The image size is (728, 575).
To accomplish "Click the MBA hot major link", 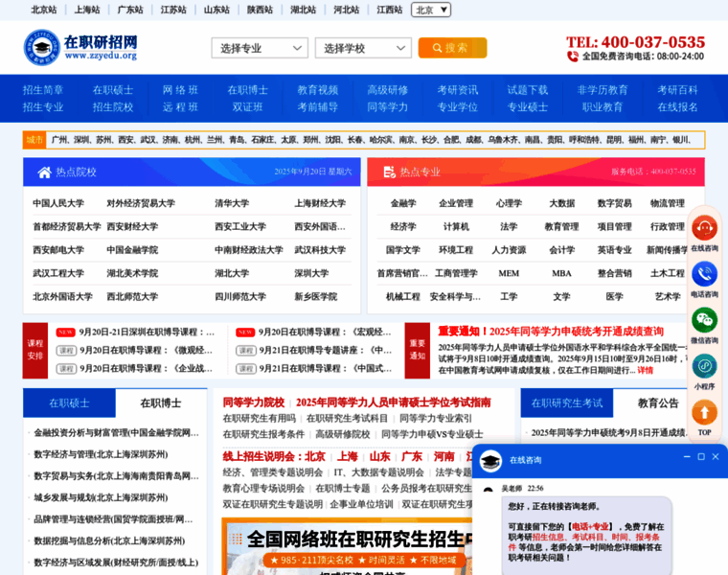I will click(x=561, y=273).
